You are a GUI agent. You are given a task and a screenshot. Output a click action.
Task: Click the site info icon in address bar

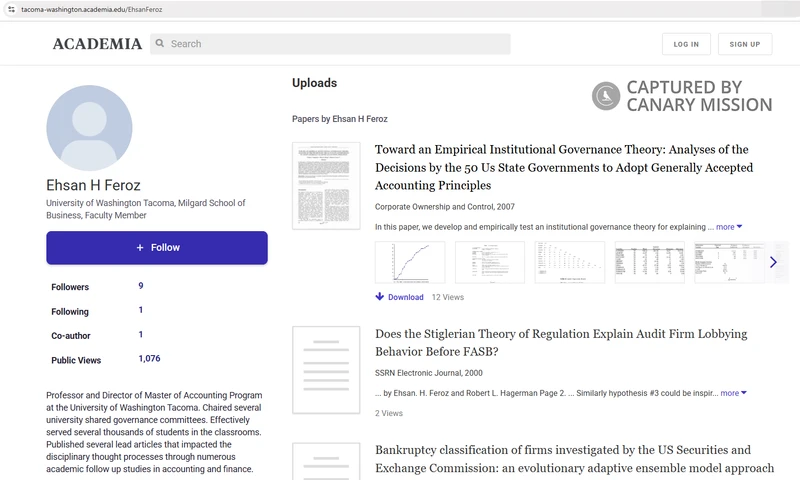tap(11, 9)
